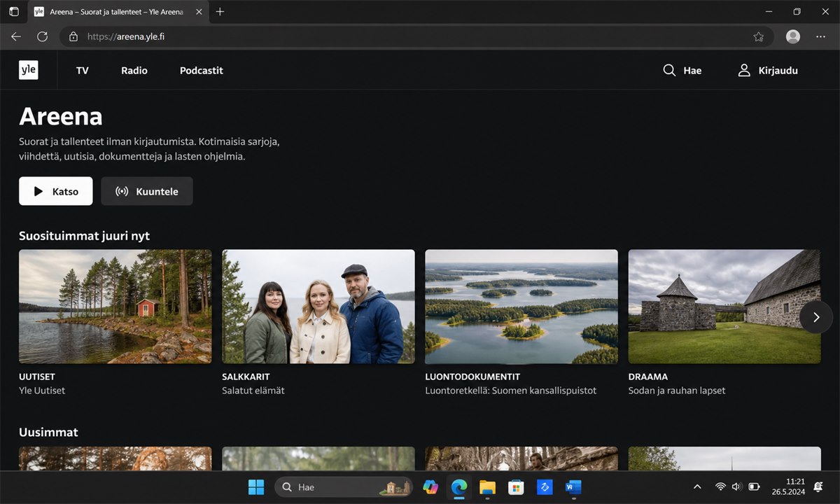The height and width of the screenshot is (504, 840).
Task: Show next items in Suosituimmat carousel
Action: tap(815, 317)
